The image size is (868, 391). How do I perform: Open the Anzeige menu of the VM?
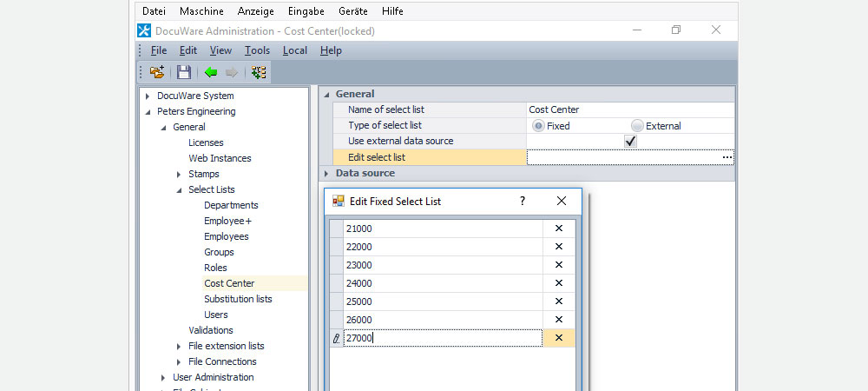[x=256, y=11]
